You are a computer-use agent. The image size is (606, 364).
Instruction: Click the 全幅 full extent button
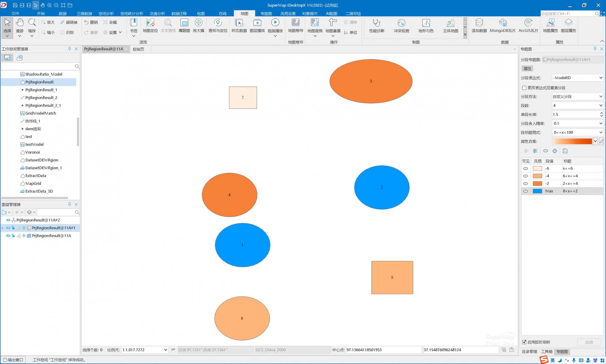pyautogui.click(x=110, y=22)
